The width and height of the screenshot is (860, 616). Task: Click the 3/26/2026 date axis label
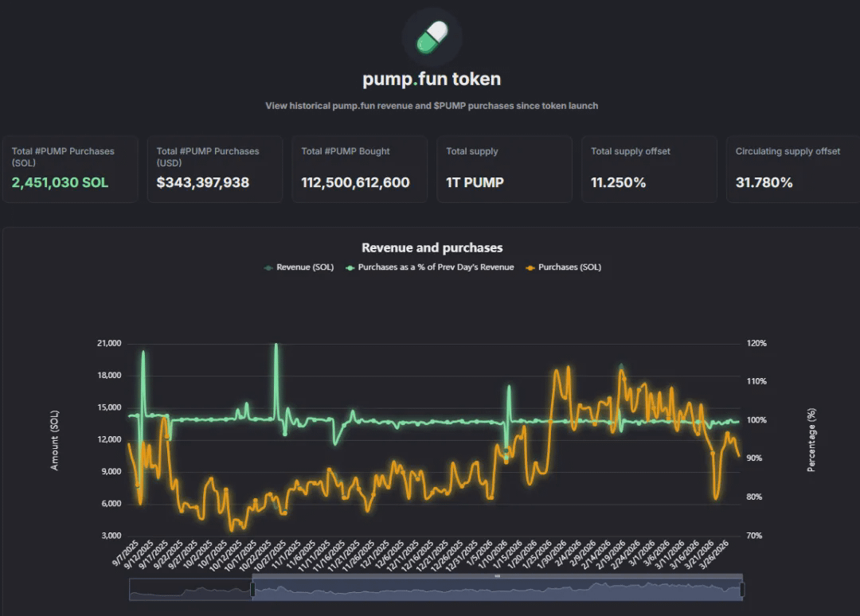[x=714, y=556]
